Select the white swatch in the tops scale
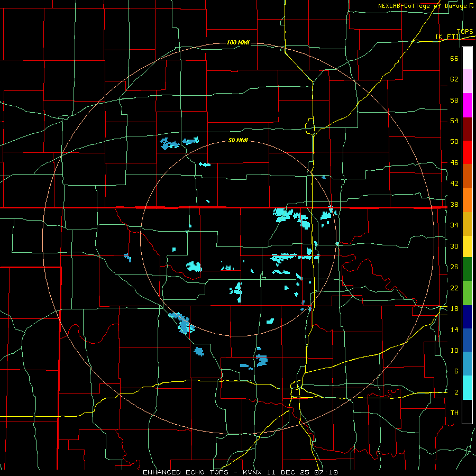 (x=467, y=58)
